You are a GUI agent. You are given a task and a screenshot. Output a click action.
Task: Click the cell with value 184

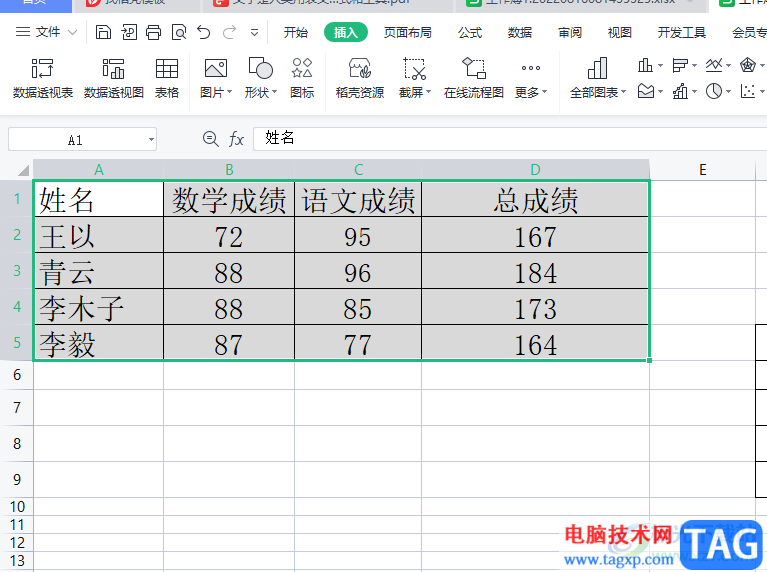(535, 271)
